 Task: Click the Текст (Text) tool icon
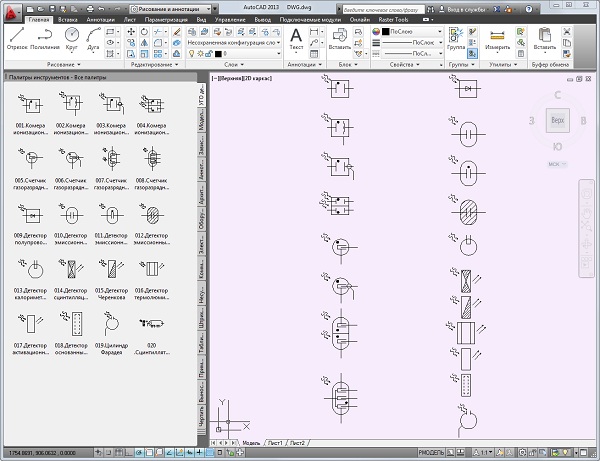click(296, 37)
